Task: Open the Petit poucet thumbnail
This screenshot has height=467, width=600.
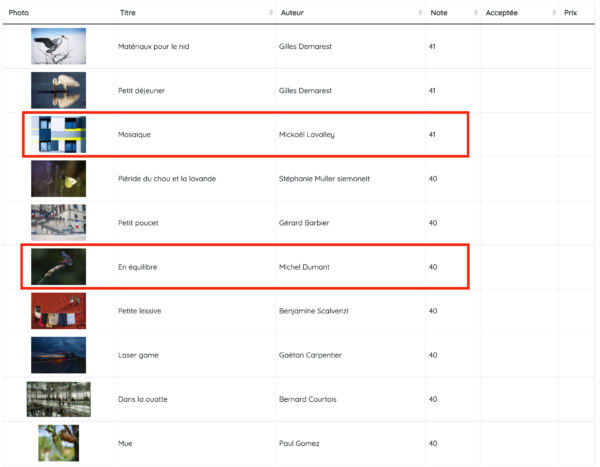Action: [x=58, y=222]
